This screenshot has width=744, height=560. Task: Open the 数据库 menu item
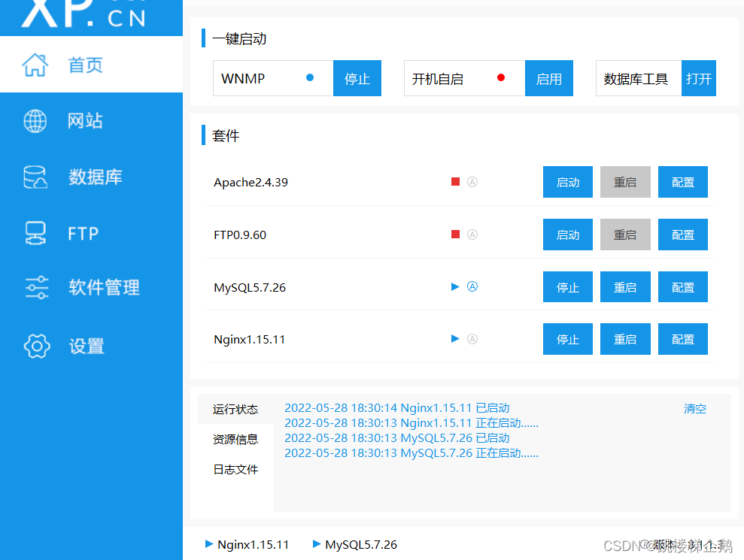(x=91, y=177)
